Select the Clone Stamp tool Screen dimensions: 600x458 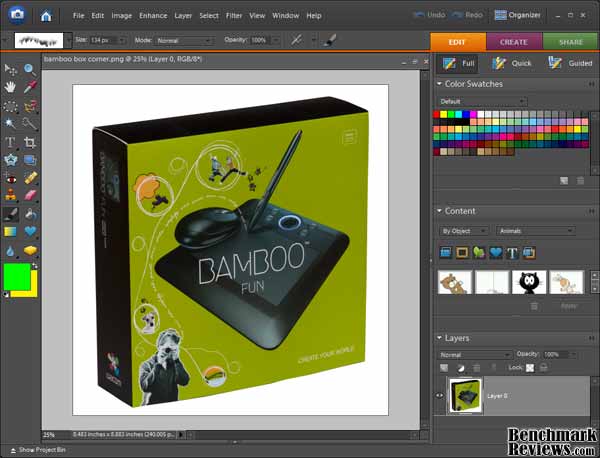tap(10, 196)
